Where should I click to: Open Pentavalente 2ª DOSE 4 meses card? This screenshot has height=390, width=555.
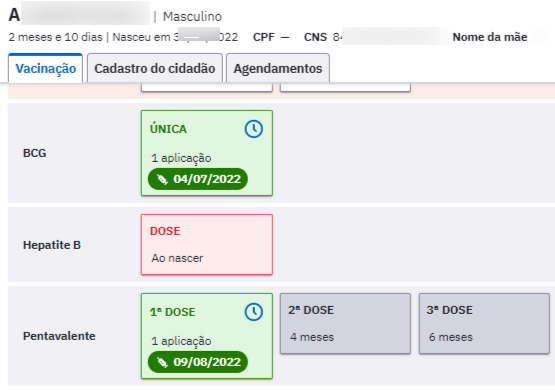pyautogui.click(x=345, y=323)
